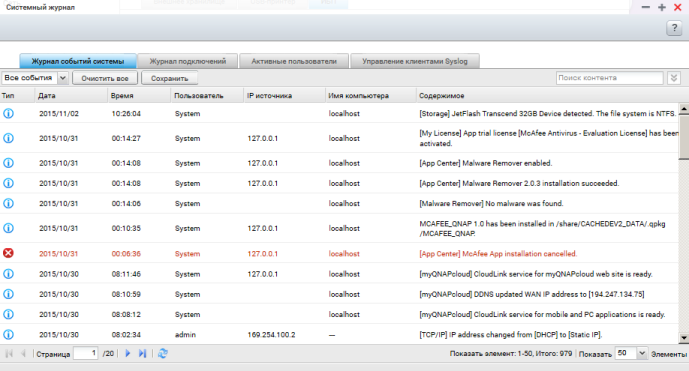This screenshot has height=371, width=689.
Task: Minimize the Системный журнал window
Action: [645, 7]
